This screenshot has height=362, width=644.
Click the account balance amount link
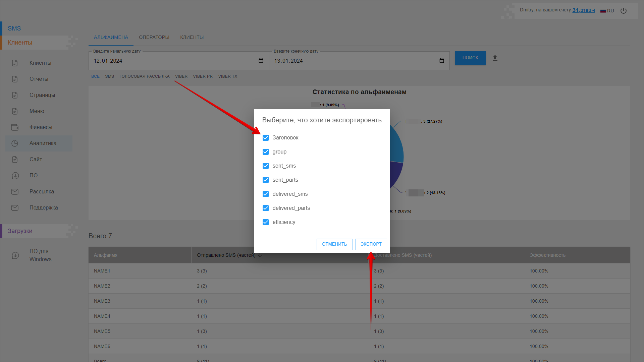coord(583,10)
